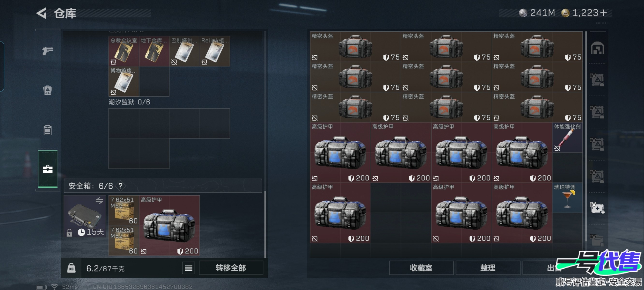The height and width of the screenshot is (290, 644).
Task: Open the list view icon beside 转移全部
Action: click(x=189, y=268)
